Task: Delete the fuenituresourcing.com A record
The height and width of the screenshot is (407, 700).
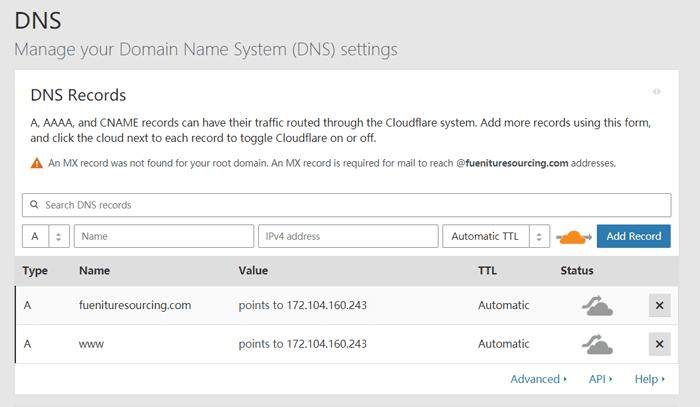Action: pos(659,306)
